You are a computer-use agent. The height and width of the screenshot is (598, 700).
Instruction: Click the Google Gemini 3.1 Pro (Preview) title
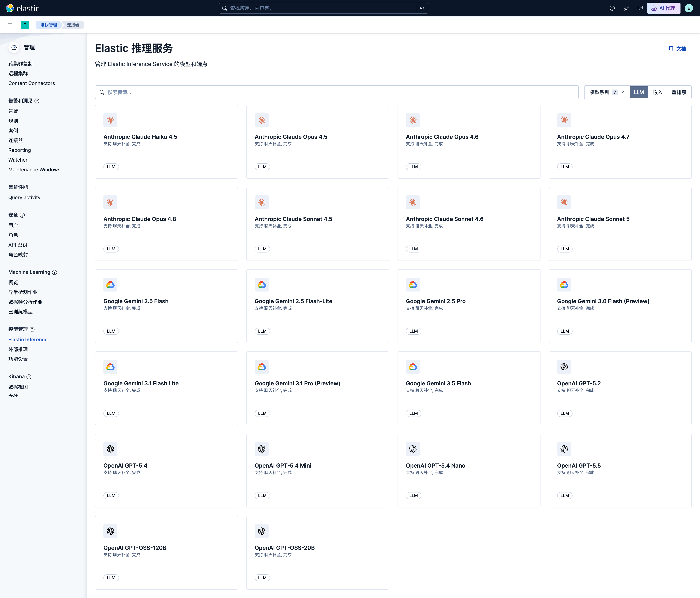click(x=297, y=383)
